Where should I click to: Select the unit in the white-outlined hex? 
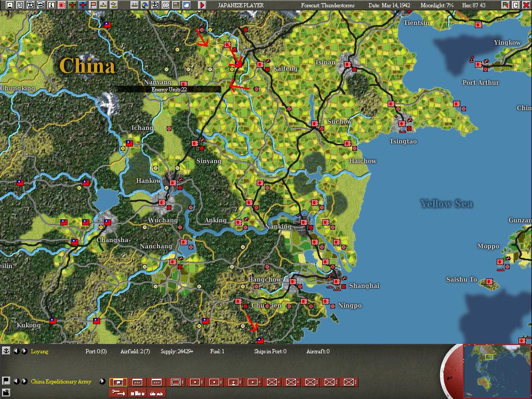click(x=228, y=45)
